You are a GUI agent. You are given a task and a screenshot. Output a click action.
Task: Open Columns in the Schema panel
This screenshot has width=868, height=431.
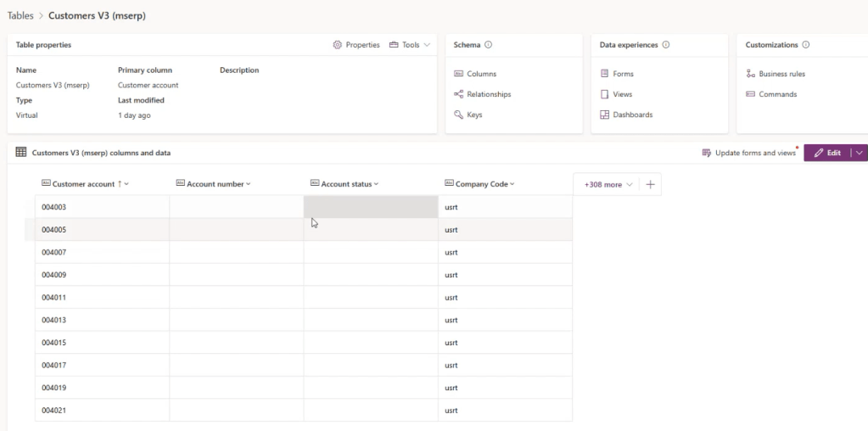(481, 74)
